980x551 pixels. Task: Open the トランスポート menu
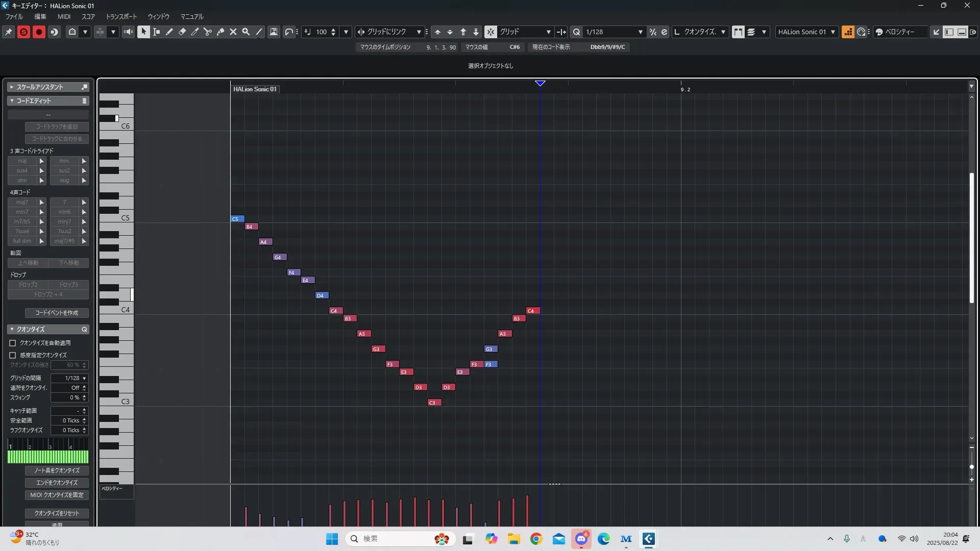121,16
